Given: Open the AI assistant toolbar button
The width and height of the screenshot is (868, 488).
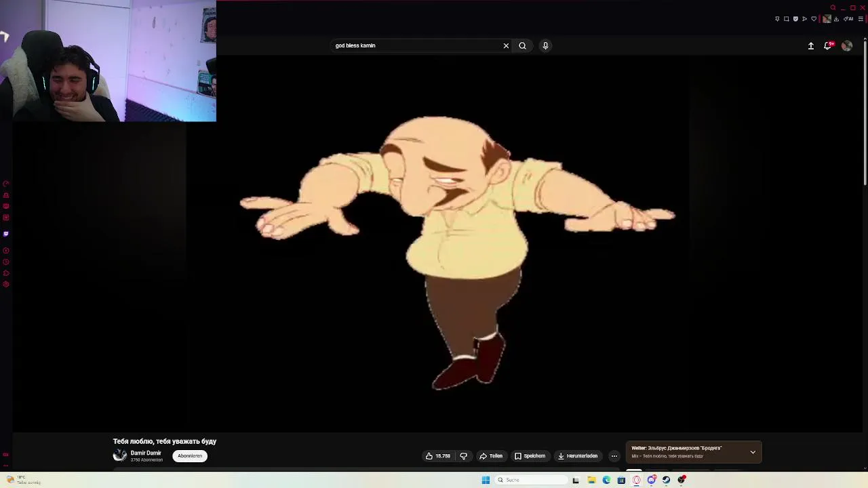Looking at the screenshot, I should (848, 19).
